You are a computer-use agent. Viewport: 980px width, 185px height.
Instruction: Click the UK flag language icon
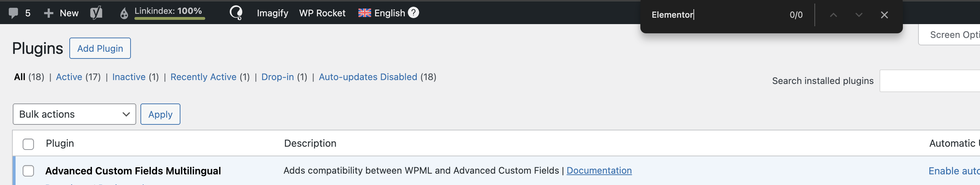tap(364, 13)
